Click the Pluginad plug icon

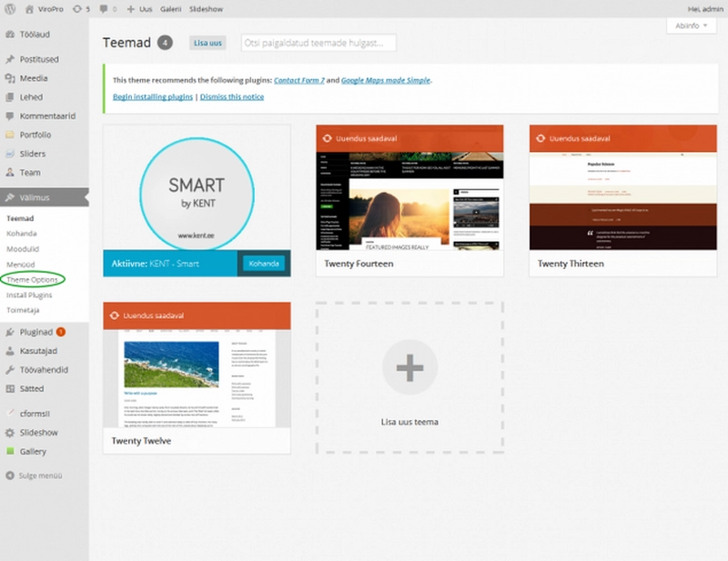10,332
